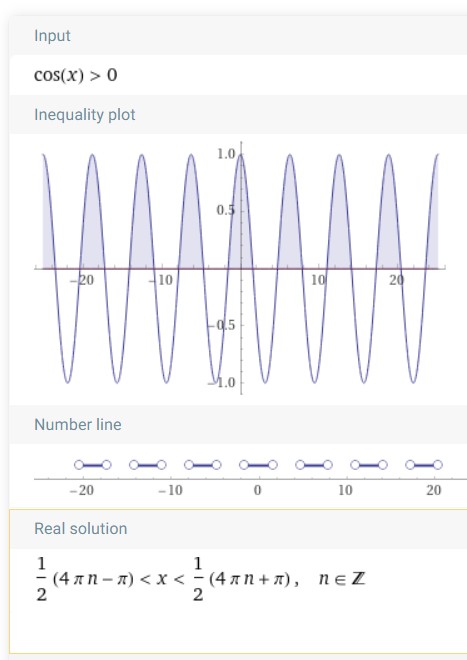
Task: Click the -1.0 label on the plot axis
Action: coord(222,383)
